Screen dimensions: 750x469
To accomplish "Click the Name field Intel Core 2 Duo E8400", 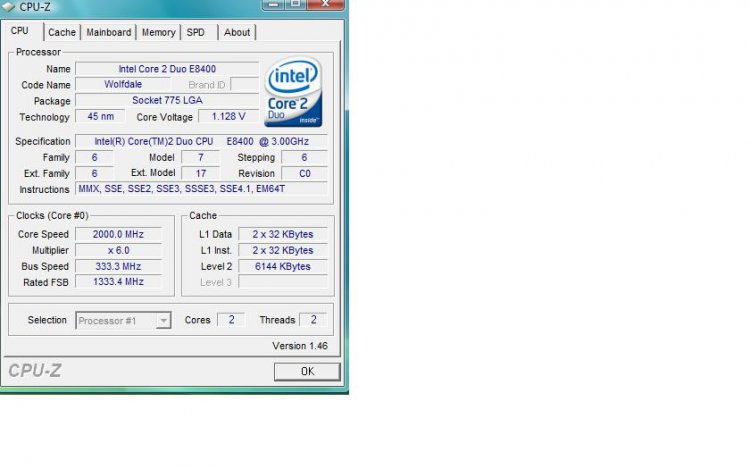I will click(167, 69).
